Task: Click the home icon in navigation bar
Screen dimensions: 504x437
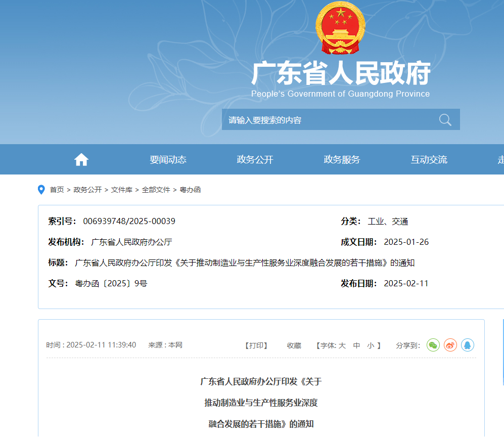Action: click(81, 160)
